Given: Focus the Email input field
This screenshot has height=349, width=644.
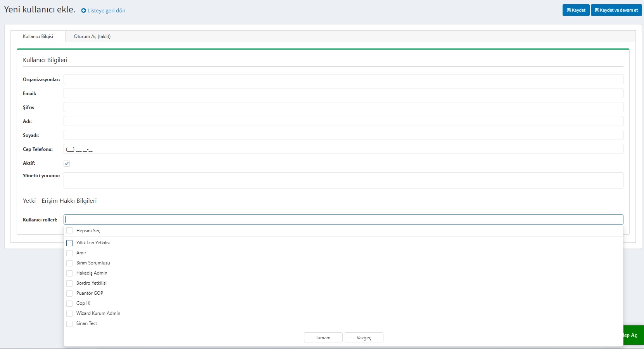Looking at the screenshot, I should tap(343, 93).
